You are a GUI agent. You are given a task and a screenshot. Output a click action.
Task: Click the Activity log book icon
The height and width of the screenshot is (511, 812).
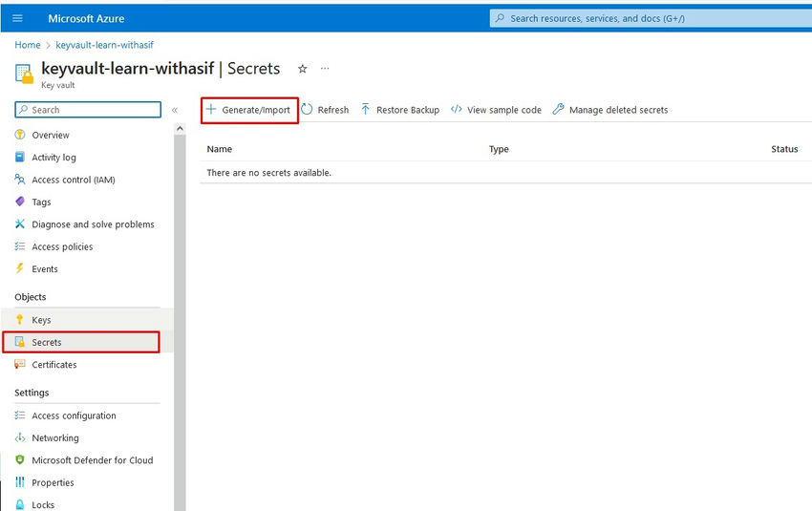(20, 157)
